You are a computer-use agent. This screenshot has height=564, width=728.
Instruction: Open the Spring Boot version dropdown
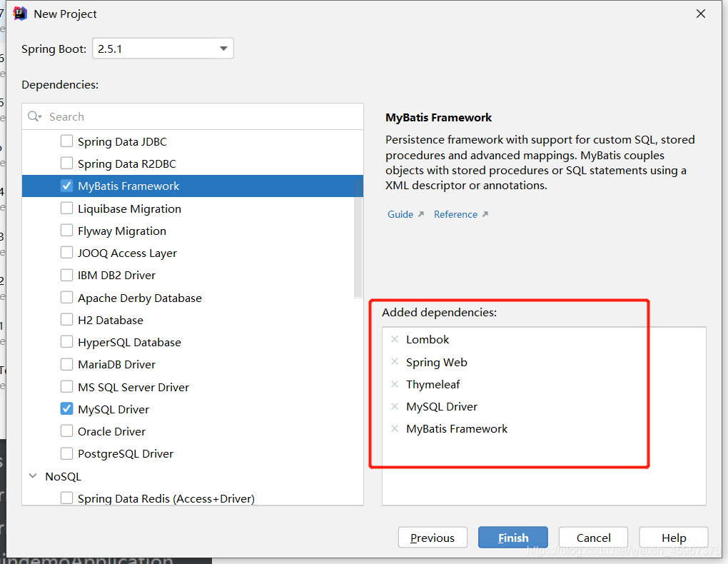pos(223,48)
